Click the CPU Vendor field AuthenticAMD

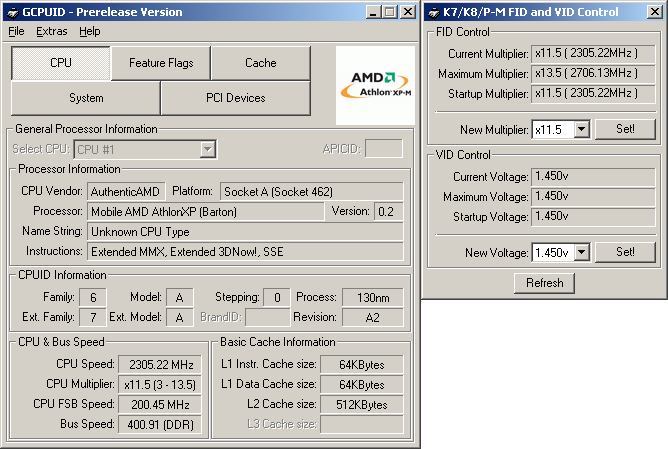(x=126, y=192)
